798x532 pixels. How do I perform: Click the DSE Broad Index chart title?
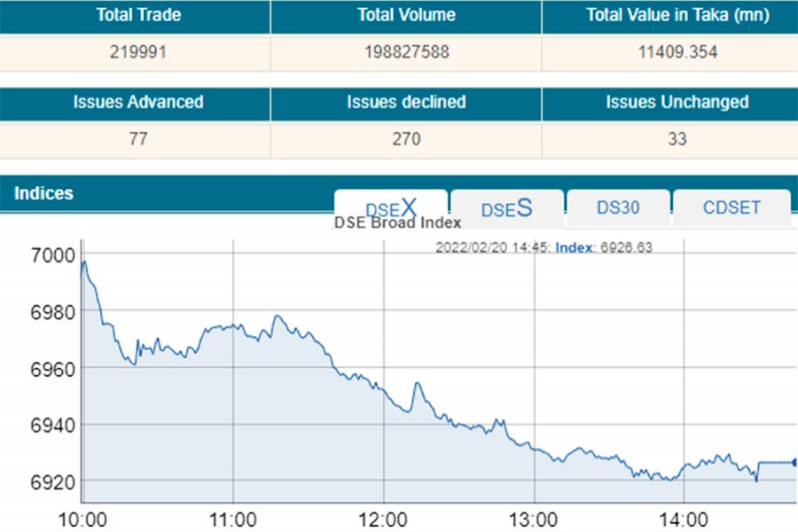397,223
